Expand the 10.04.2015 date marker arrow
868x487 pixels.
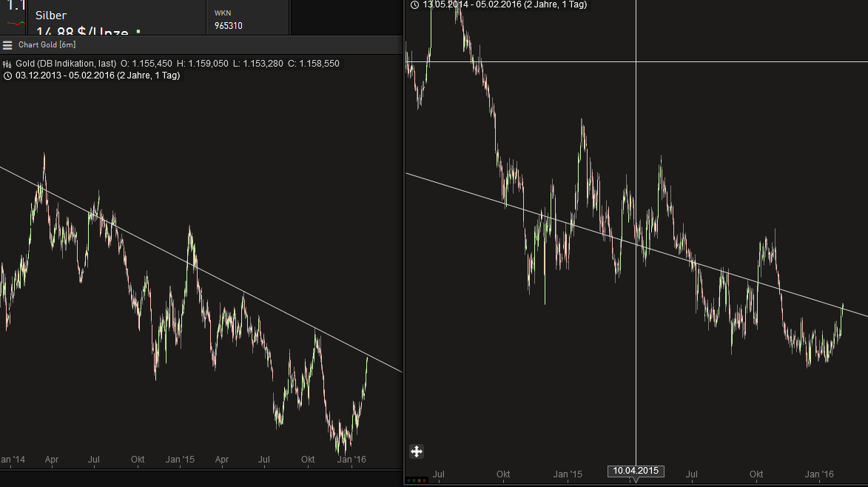pyautogui.click(x=635, y=479)
